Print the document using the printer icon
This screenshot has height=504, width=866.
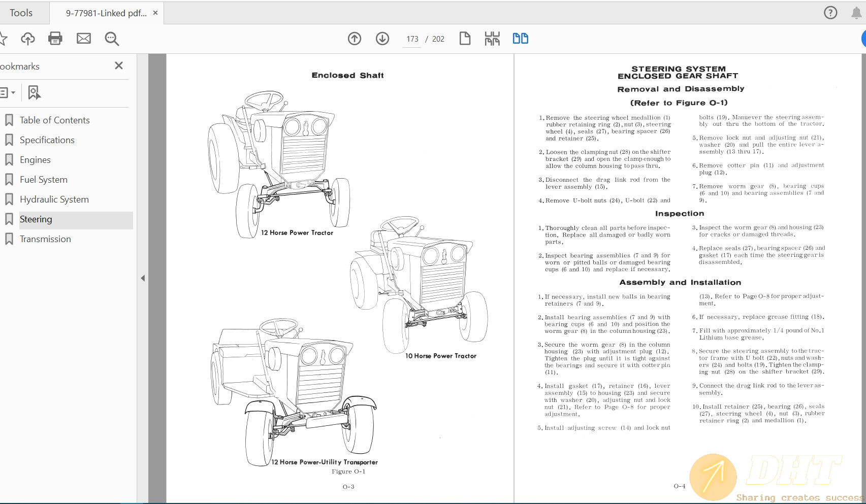pyautogui.click(x=55, y=39)
